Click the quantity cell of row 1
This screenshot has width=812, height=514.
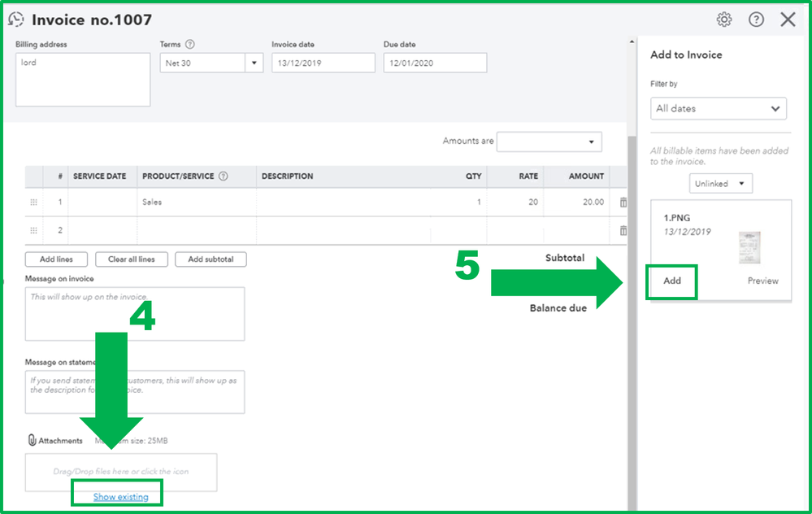(x=458, y=202)
